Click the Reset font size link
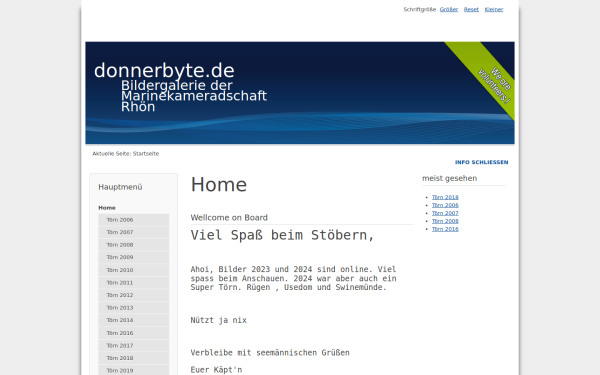The image size is (600, 375). (471, 10)
